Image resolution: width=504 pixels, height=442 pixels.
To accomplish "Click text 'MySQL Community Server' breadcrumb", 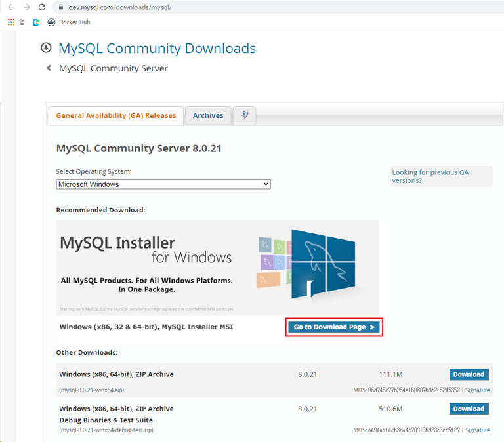I will point(114,68).
